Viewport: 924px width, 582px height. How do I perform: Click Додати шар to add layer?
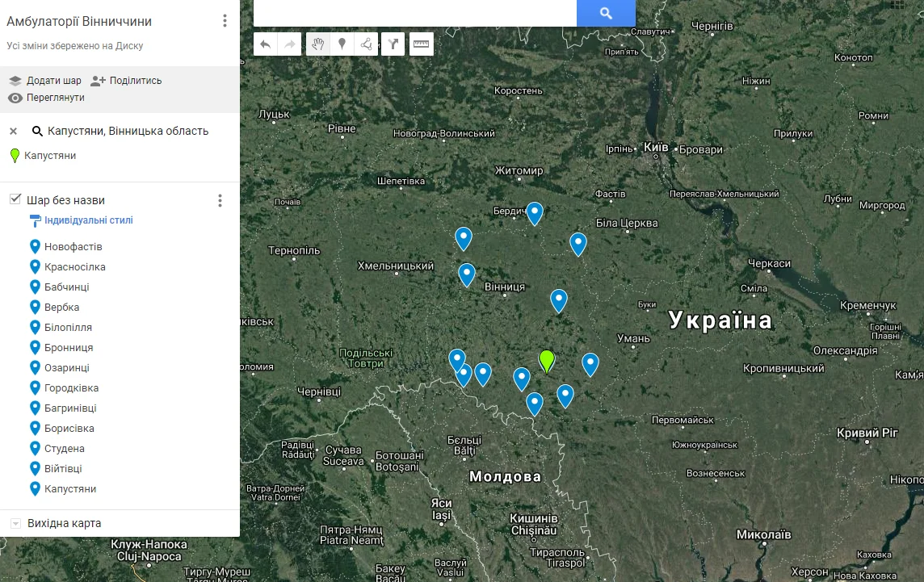pos(45,81)
